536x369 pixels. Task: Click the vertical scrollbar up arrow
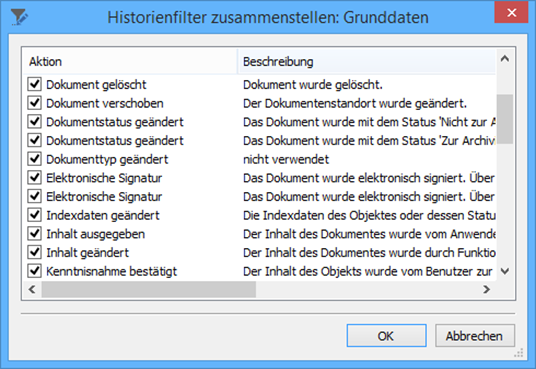[x=505, y=58]
